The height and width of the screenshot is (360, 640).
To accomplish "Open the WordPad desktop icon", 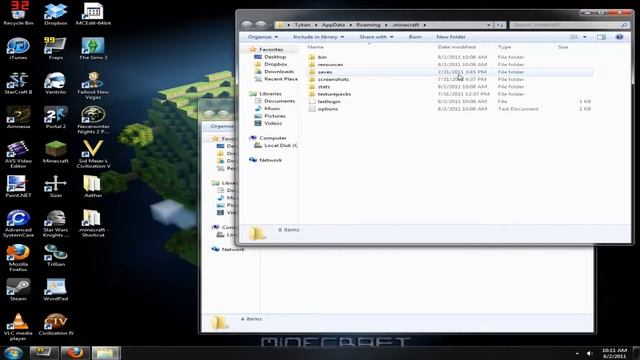I will (56, 290).
